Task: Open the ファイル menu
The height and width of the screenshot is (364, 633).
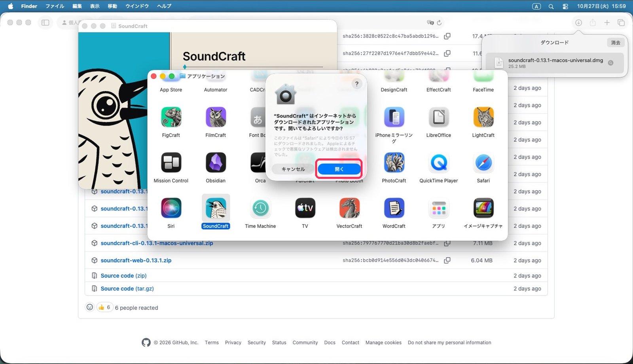Action: click(55, 6)
